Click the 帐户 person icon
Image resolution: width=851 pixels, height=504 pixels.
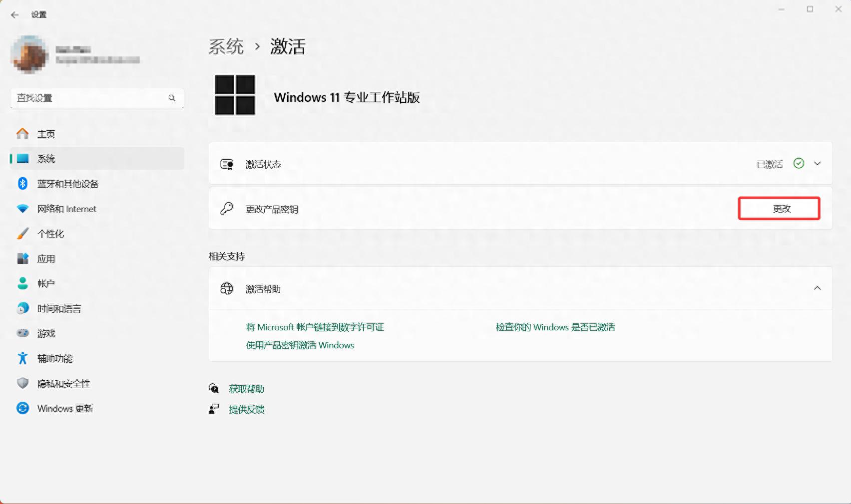tap(22, 283)
